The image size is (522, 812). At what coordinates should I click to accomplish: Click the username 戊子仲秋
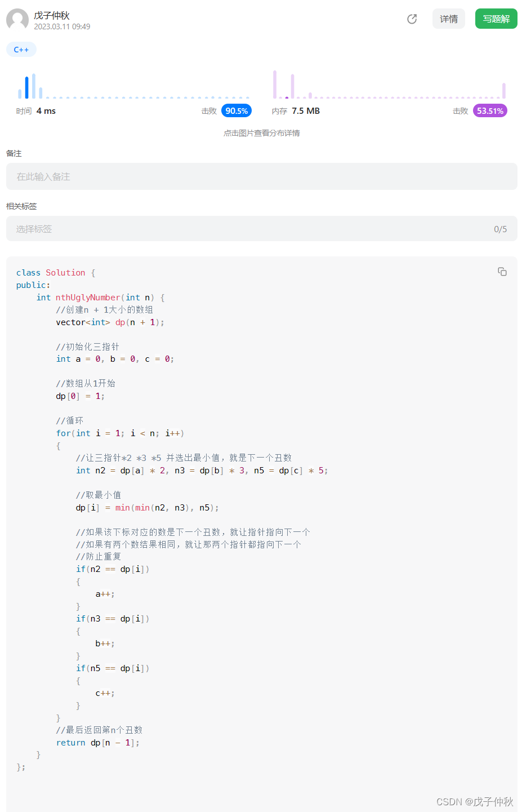tap(52, 15)
